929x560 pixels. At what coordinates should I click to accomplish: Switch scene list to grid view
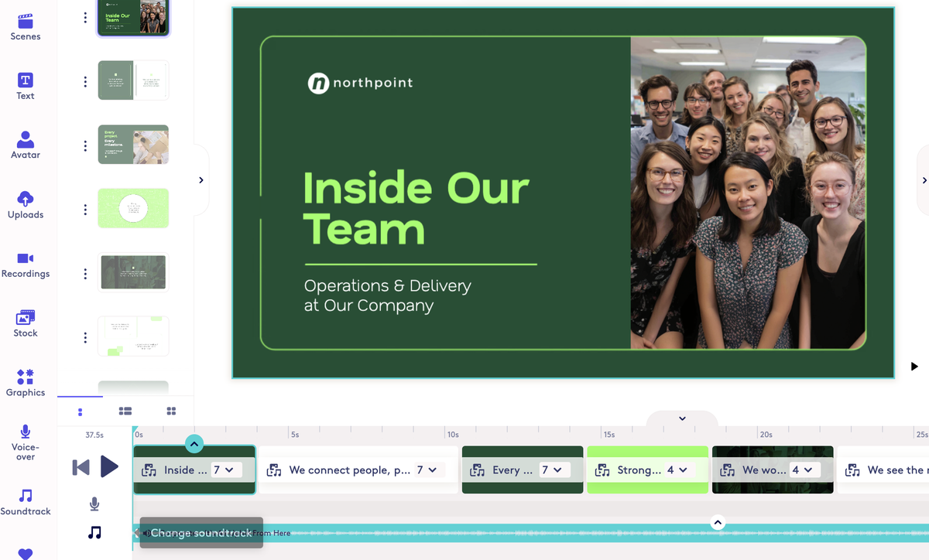[171, 411]
